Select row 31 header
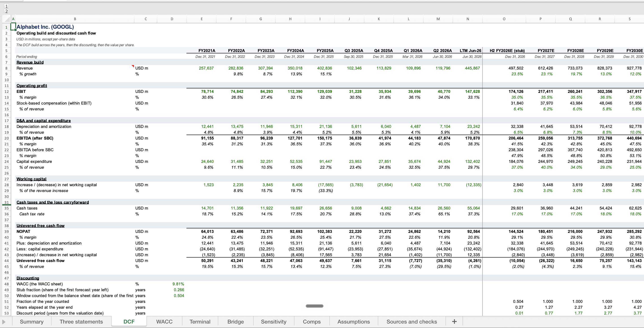 [6, 202]
